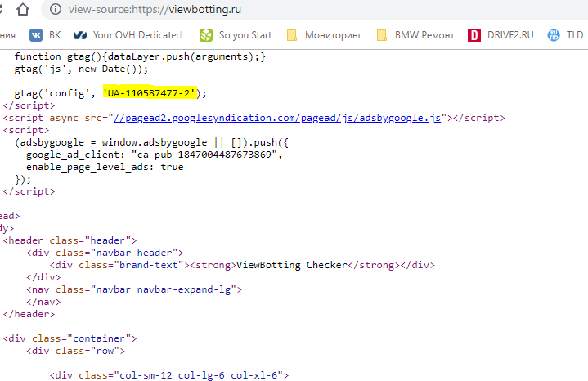Click the ViewBotting Checker strong text

pyautogui.click(x=292, y=265)
